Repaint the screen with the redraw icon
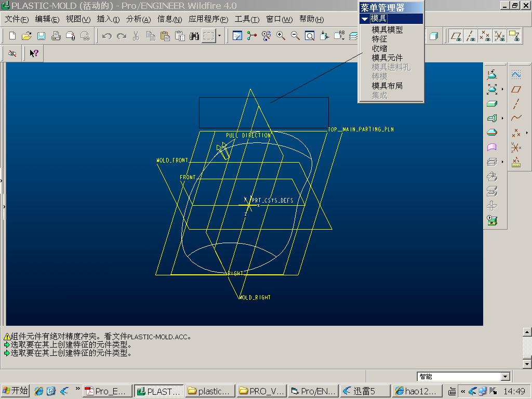532x399 pixels. point(237,36)
